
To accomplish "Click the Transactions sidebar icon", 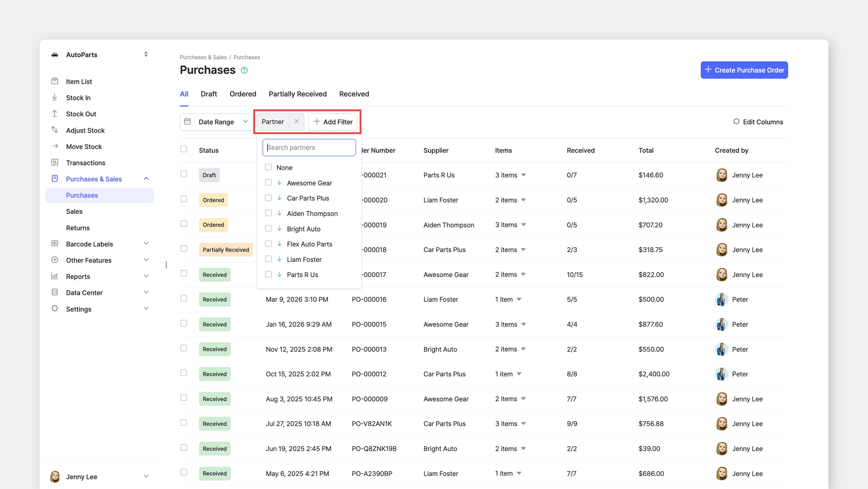I will tap(55, 162).
